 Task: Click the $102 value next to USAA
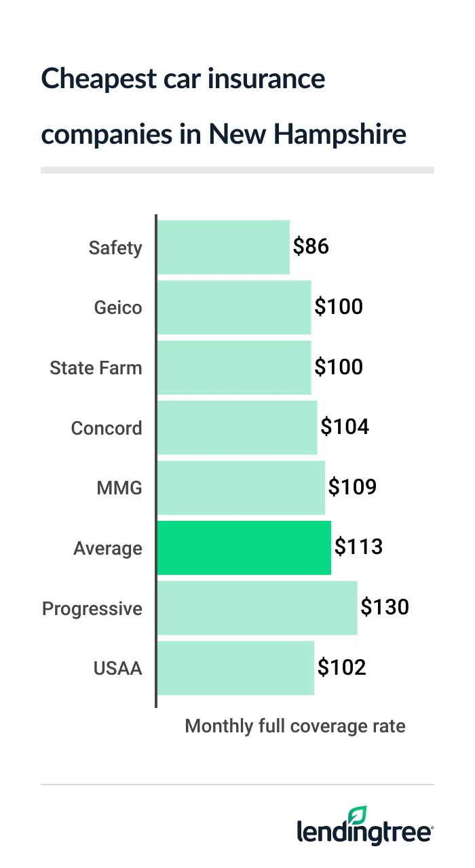click(x=342, y=667)
